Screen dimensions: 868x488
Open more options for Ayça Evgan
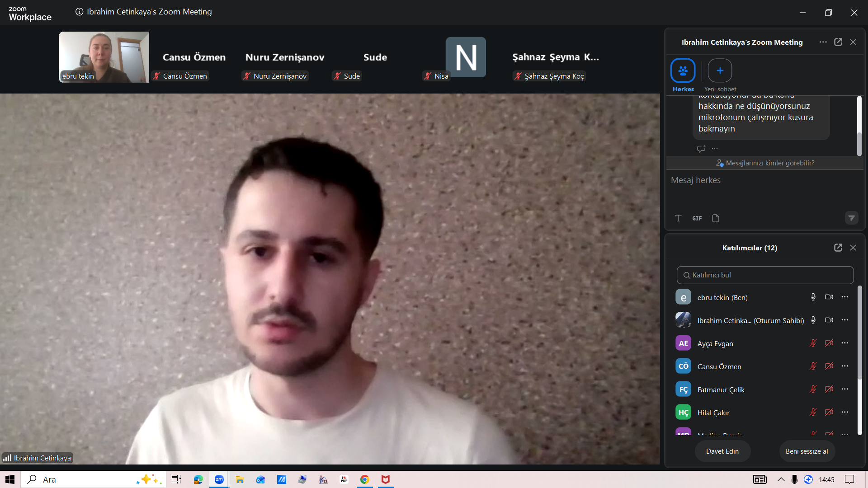pos(844,343)
